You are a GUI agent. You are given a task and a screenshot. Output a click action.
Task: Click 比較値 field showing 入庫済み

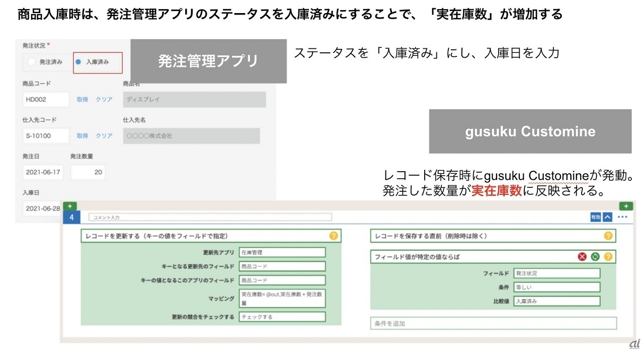tap(556, 301)
